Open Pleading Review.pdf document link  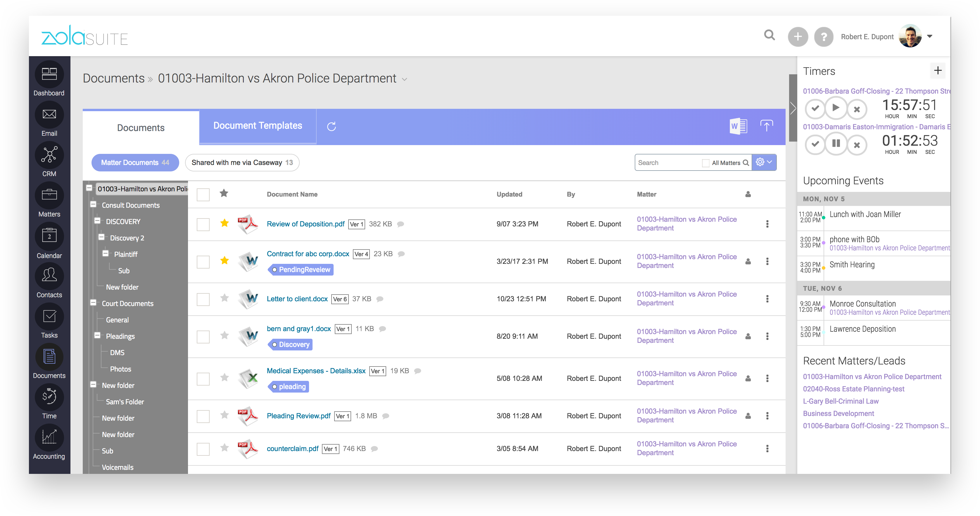[x=298, y=416]
